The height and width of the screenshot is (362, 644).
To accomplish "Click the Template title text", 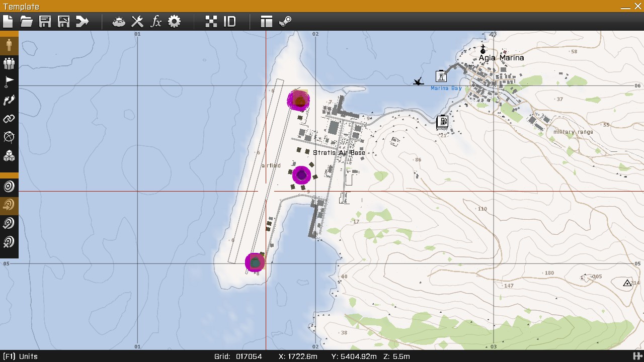I will click(21, 7).
